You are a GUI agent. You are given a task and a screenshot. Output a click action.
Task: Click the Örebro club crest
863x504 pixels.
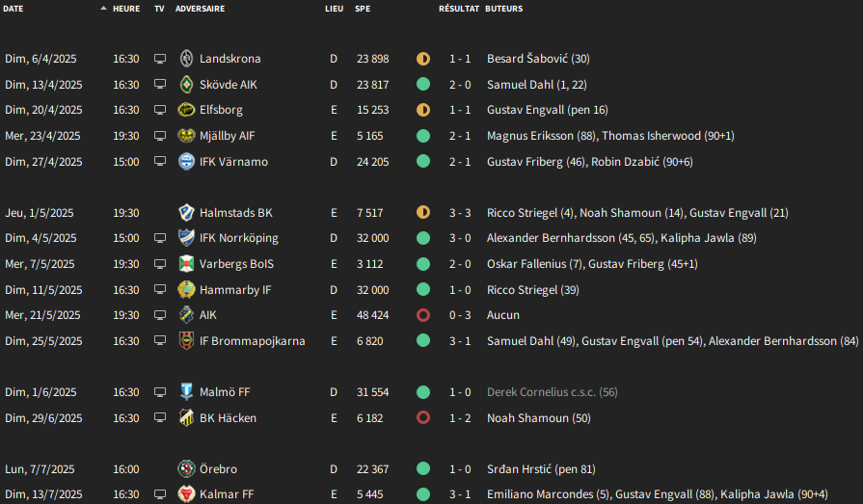[186, 468]
